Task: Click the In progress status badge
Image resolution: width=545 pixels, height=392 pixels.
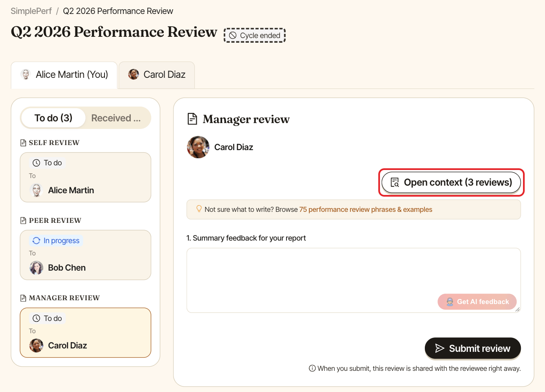Action: pos(56,241)
